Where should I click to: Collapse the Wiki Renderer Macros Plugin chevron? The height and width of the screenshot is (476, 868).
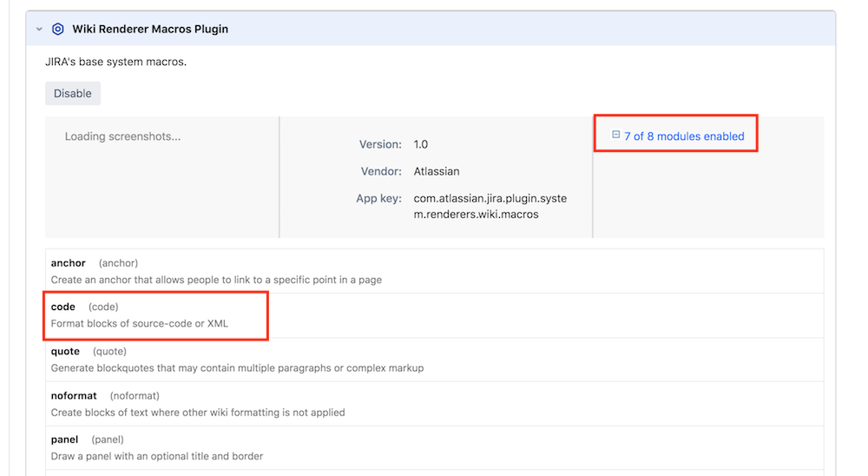[x=39, y=29]
